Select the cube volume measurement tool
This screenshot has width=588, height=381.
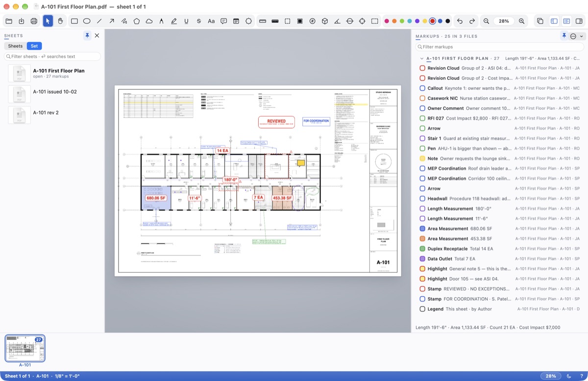[325, 21]
